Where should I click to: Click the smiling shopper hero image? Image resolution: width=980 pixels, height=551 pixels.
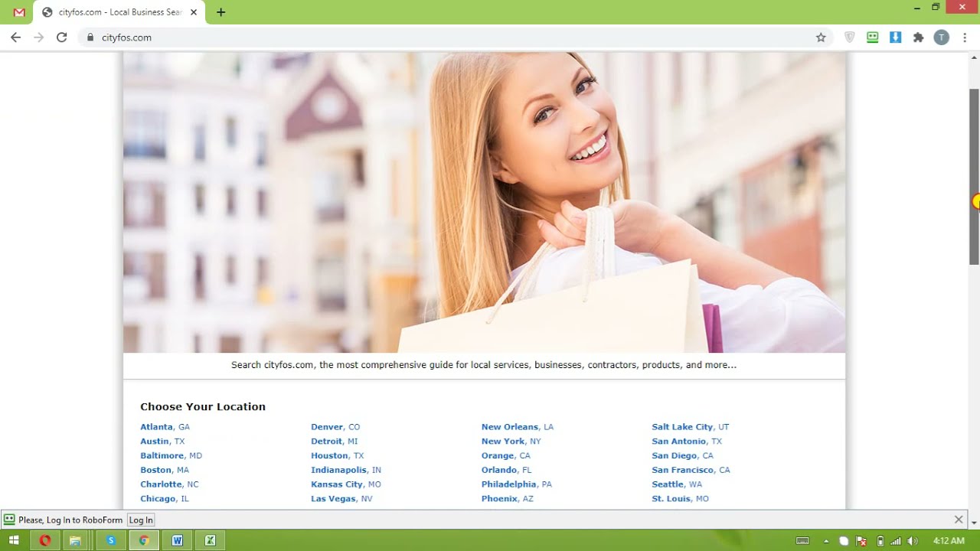[x=484, y=202]
